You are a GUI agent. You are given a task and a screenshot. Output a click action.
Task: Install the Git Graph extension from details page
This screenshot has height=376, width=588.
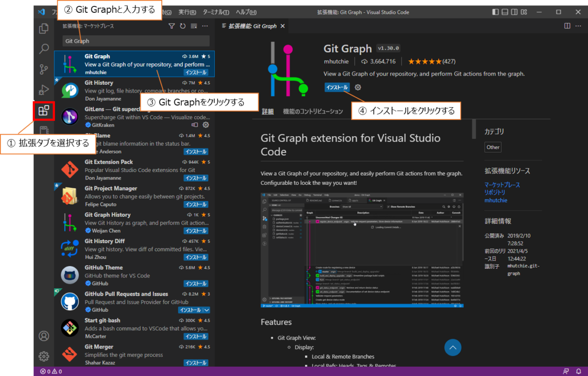[337, 88]
